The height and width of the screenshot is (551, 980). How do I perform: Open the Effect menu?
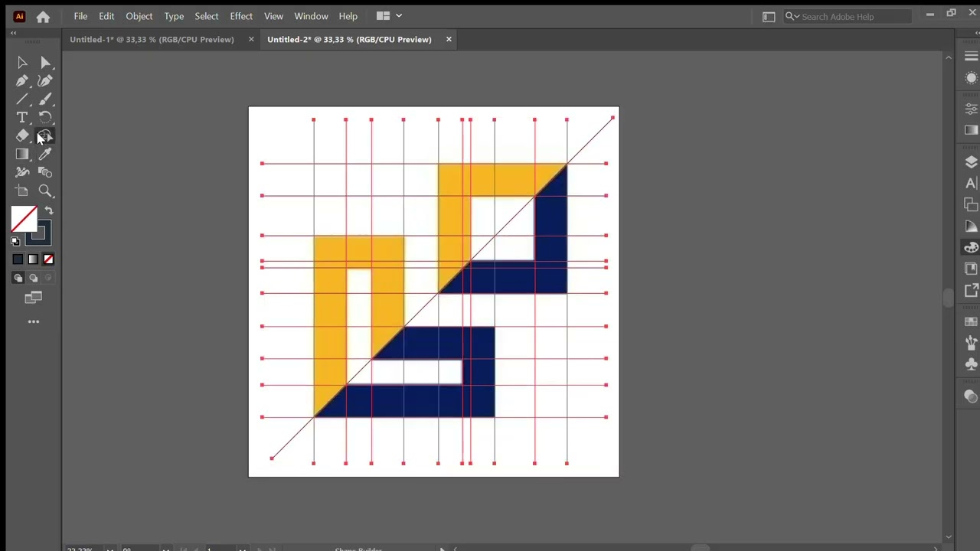[241, 16]
